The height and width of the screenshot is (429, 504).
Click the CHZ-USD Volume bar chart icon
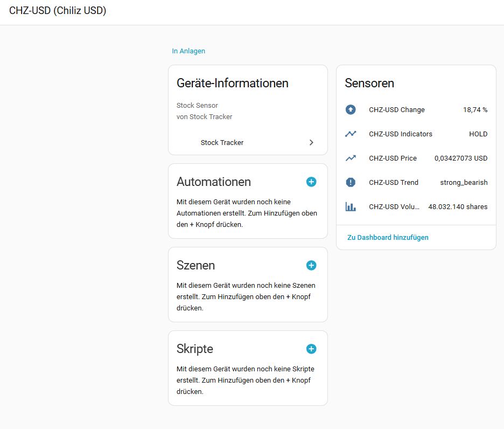(351, 207)
